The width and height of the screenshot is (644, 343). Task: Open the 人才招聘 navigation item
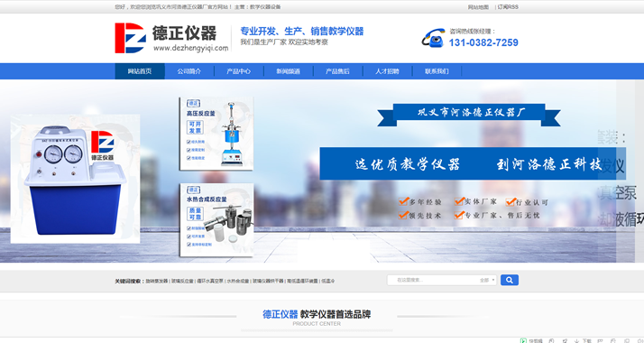coord(387,71)
